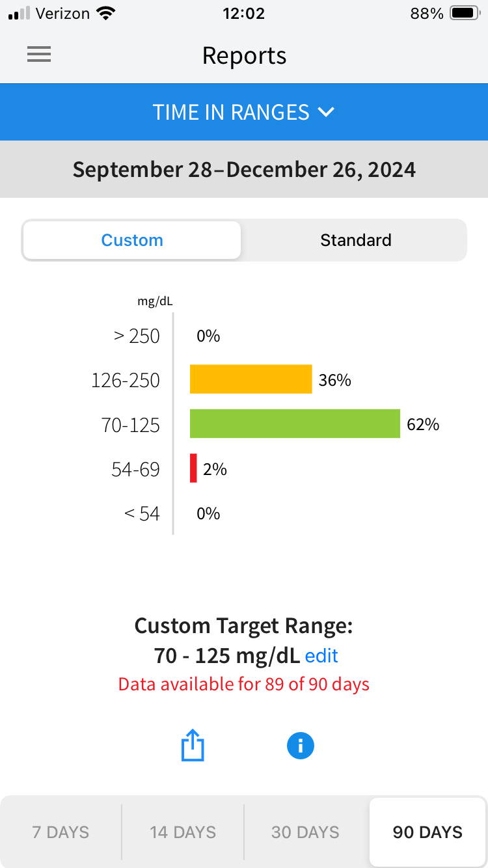Tap the orange 126-250 range bar
Viewport: 488px width, 868px height.
point(251,379)
